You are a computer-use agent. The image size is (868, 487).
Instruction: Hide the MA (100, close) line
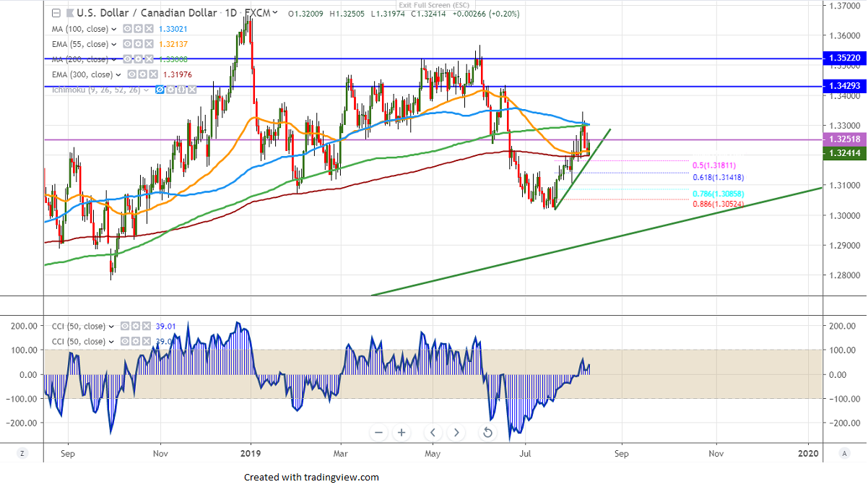click(127, 29)
